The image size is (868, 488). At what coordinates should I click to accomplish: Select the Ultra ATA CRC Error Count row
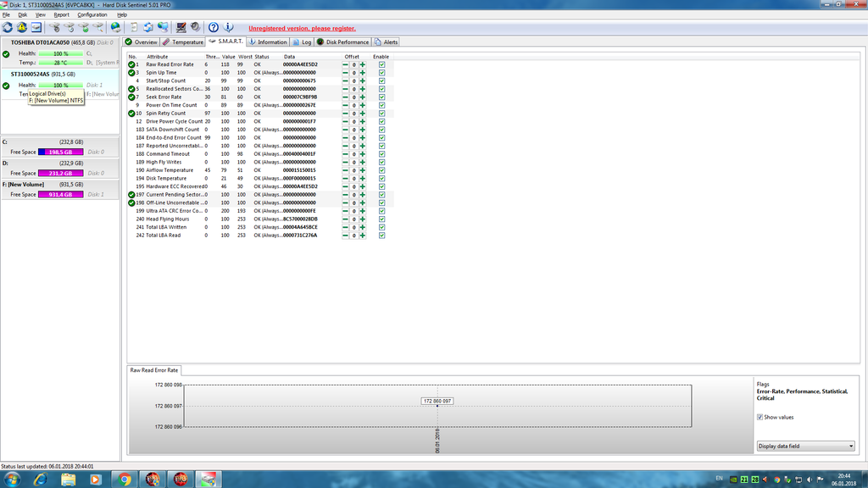click(260, 211)
